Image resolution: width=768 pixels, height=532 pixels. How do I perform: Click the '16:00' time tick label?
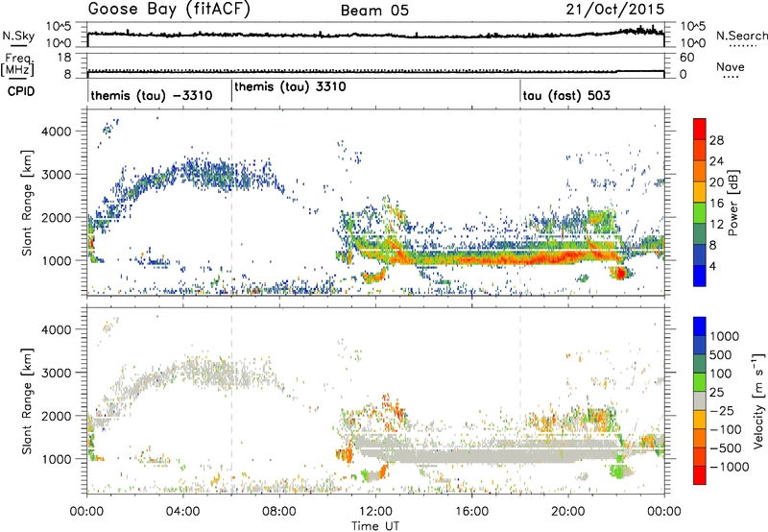click(x=471, y=512)
